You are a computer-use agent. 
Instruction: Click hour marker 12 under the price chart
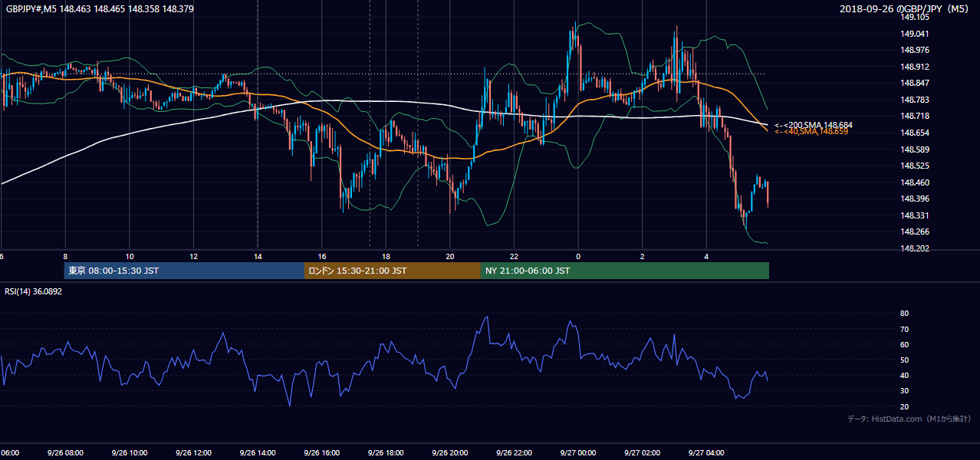[193, 257]
